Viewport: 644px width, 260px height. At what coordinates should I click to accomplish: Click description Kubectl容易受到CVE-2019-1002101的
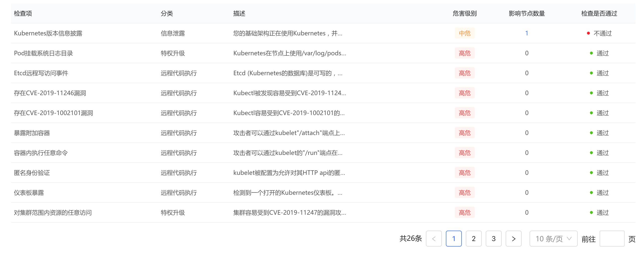[289, 113]
